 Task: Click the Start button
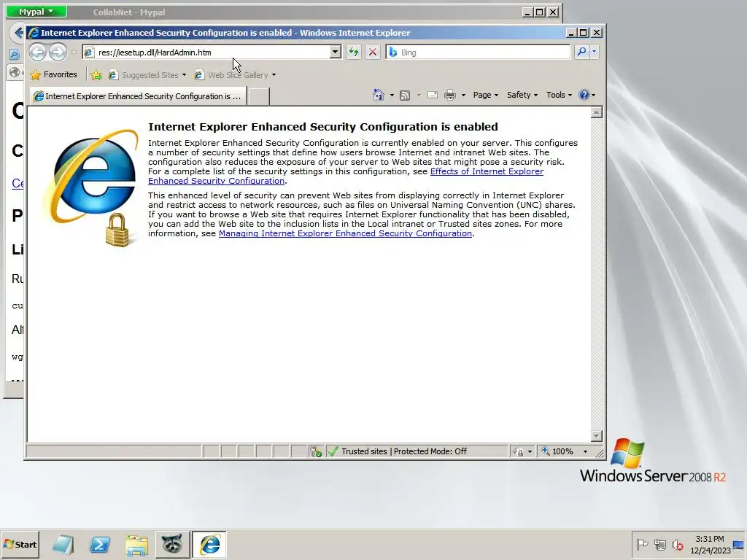tap(20, 544)
